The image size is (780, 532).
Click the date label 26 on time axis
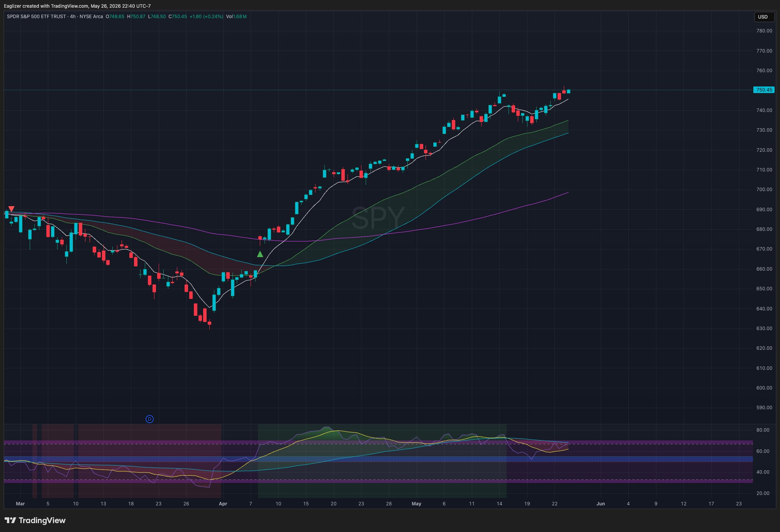click(186, 504)
